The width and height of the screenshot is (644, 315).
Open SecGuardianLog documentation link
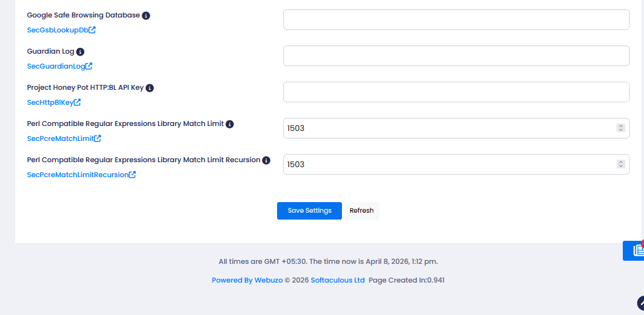click(59, 66)
